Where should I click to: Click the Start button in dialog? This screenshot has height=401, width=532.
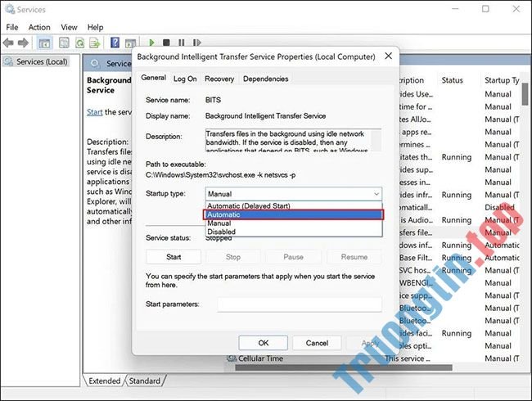pos(174,257)
